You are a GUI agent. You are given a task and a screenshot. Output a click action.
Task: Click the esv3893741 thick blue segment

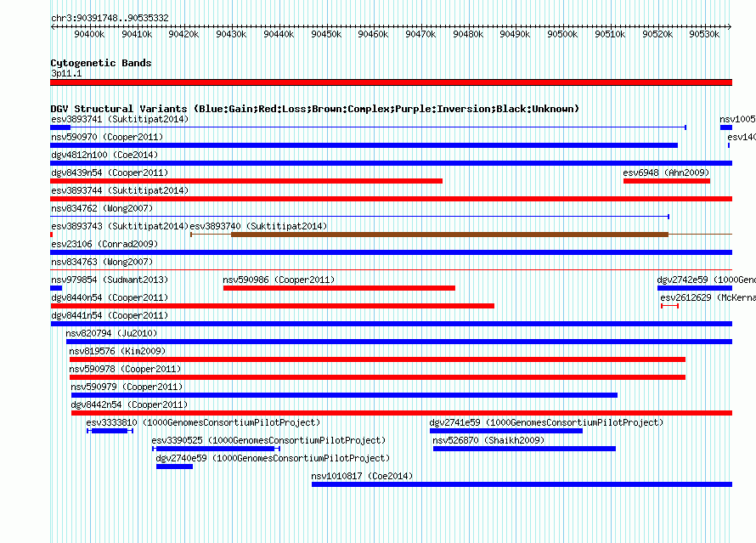(60, 127)
